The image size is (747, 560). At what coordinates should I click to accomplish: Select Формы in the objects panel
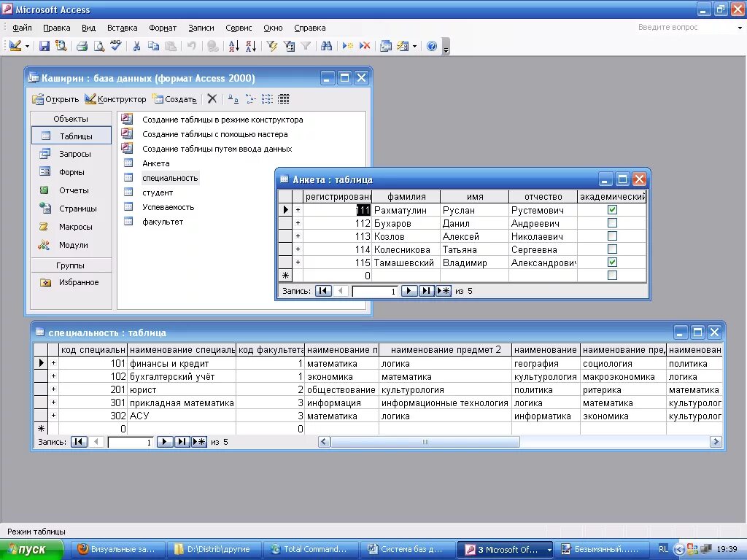71,172
